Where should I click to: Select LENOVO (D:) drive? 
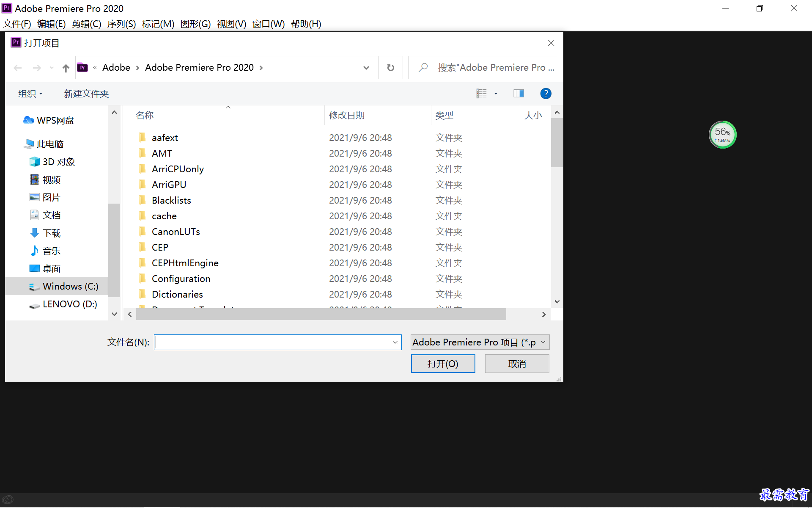point(63,304)
